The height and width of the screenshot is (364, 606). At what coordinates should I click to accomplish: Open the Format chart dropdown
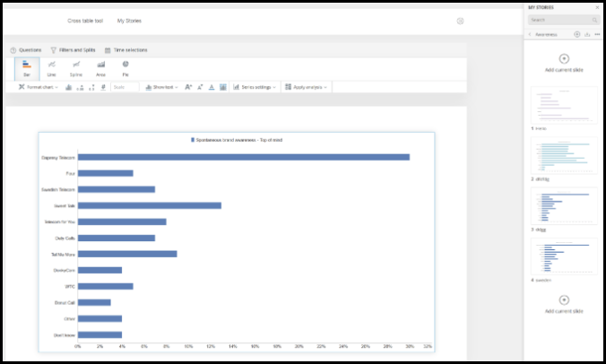39,87
